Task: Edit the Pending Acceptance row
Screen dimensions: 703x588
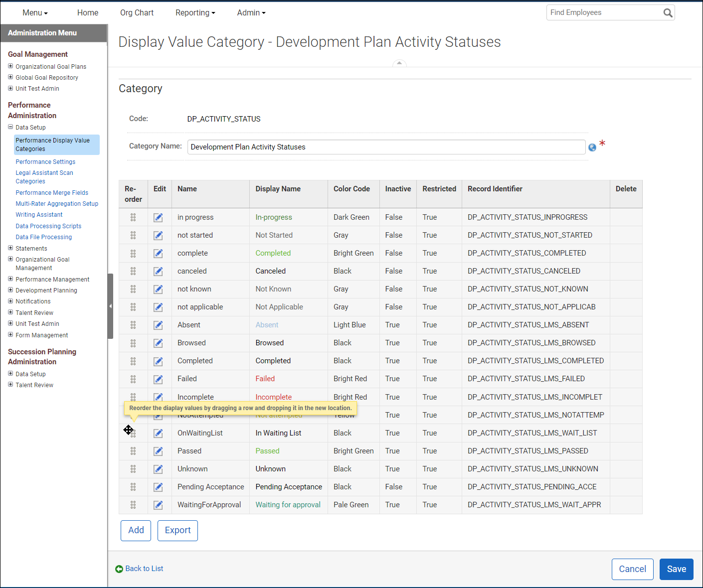Action: coord(158,487)
